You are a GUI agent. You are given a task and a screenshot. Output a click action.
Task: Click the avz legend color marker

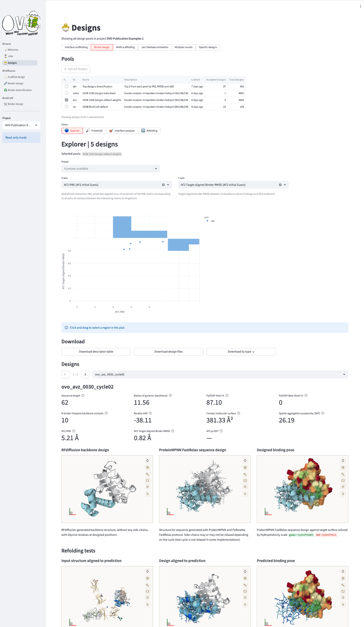point(207,221)
